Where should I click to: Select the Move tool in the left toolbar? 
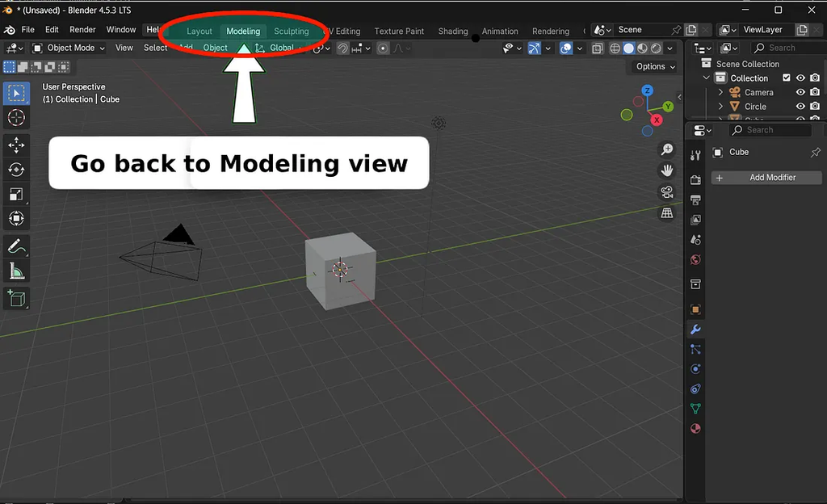(16, 145)
